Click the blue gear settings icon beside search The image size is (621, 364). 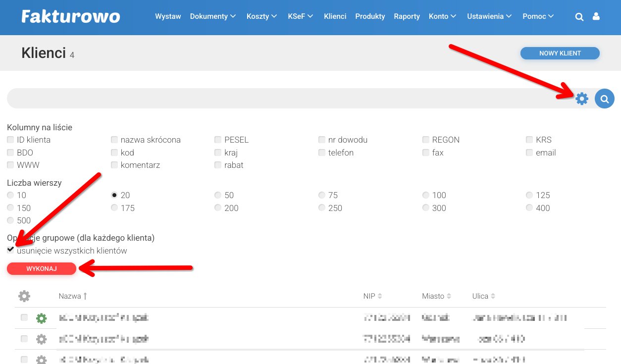582,99
